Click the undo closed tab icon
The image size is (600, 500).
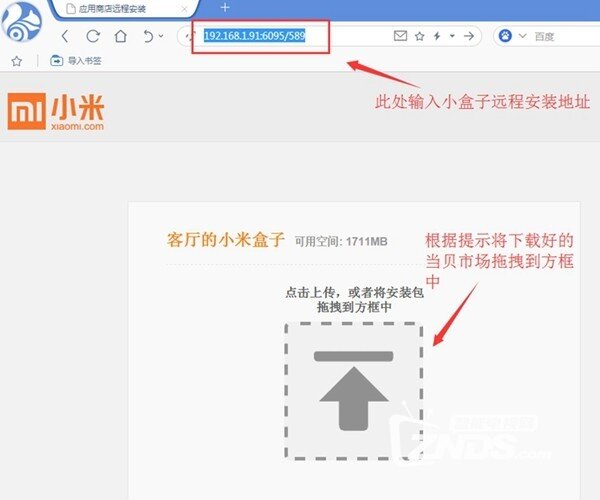[x=148, y=36]
